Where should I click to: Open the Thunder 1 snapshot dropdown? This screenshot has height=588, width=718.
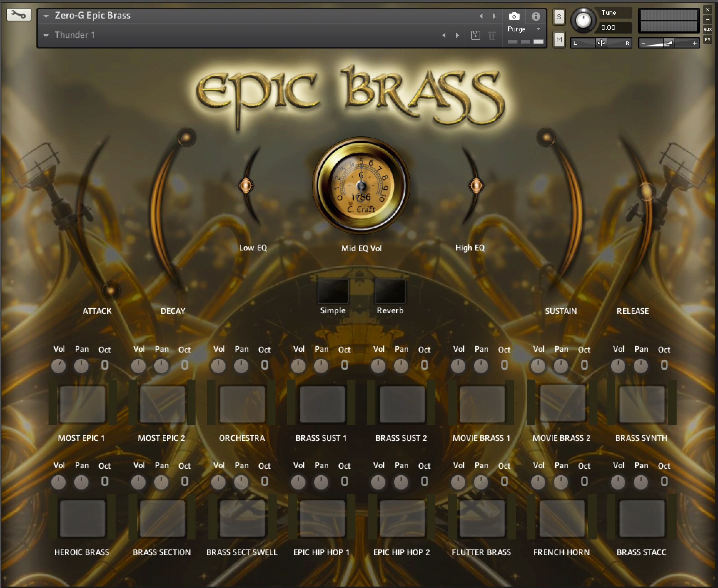tap(46, 35)
